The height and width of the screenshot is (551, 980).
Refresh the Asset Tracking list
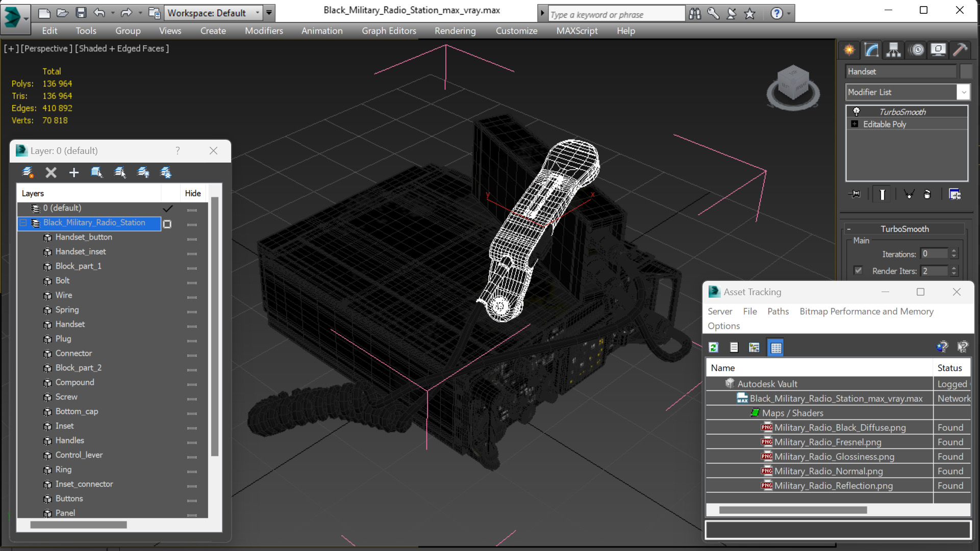[713, 348]
